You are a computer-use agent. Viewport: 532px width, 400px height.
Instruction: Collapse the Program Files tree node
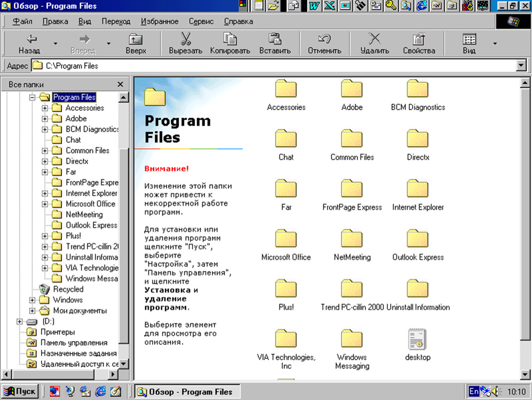tap(32, 97)
